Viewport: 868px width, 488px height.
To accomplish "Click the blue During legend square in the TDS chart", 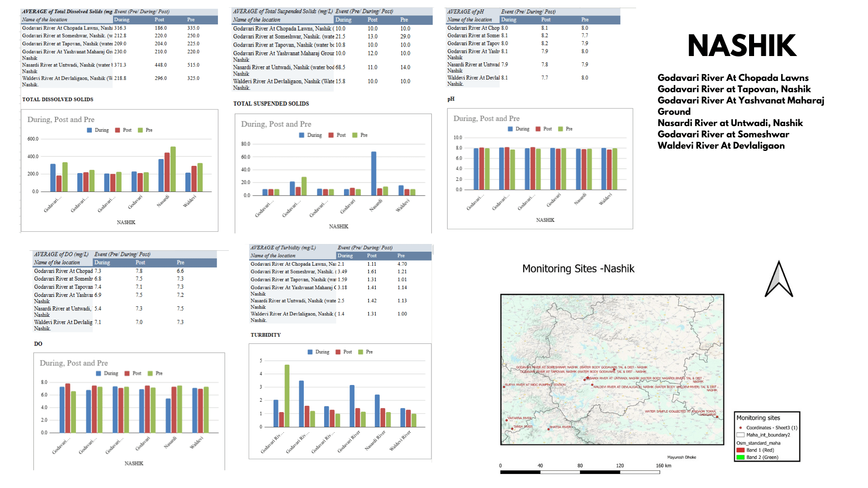I will 90,130.
